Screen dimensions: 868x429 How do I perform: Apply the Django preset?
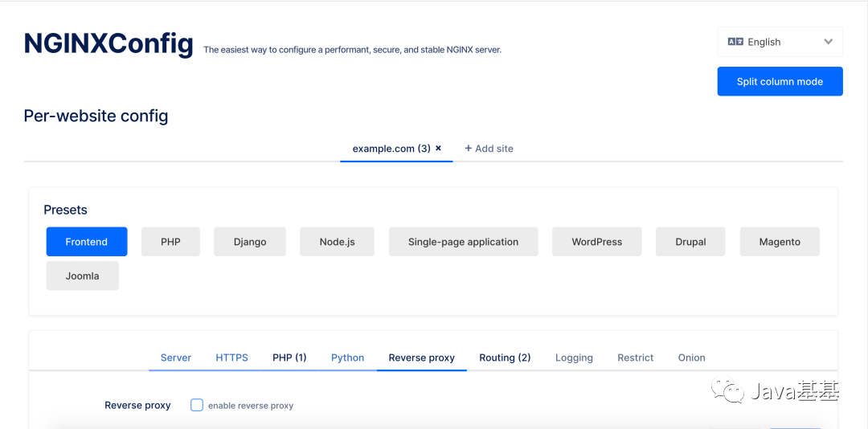(250, 242)
